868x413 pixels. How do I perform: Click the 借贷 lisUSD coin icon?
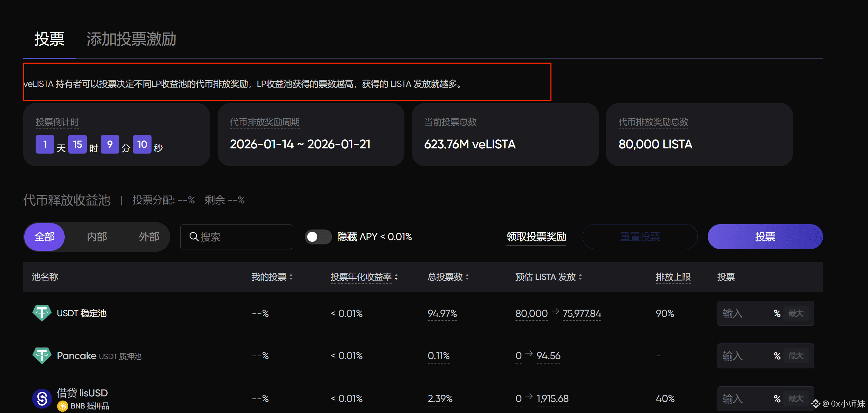pos(42,398)
